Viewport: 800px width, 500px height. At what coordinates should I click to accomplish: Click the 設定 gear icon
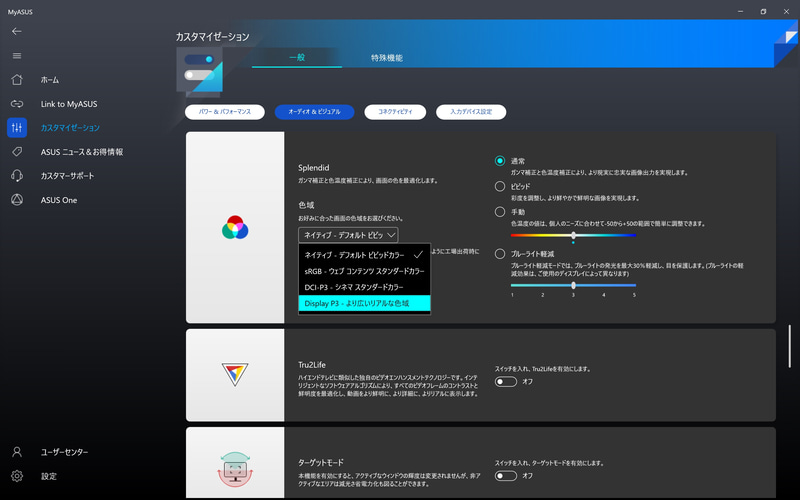17,476
